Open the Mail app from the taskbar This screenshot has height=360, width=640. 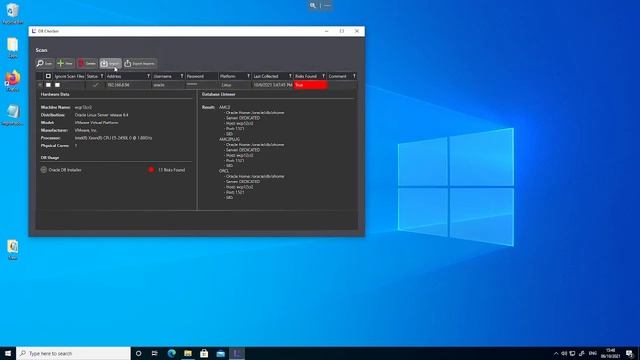[221, 353]
